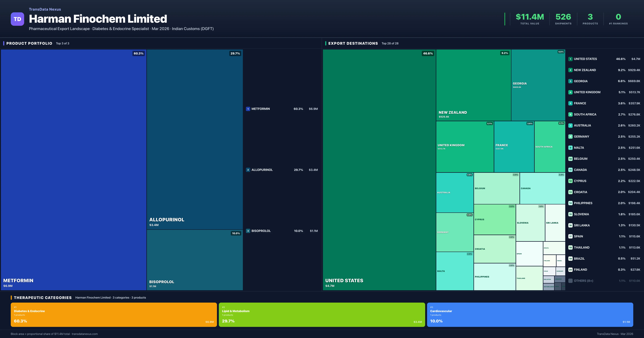This screenshot has height=338, width=644.
Task: Click the UNITED STATES destination block
Action: point(379,170)
